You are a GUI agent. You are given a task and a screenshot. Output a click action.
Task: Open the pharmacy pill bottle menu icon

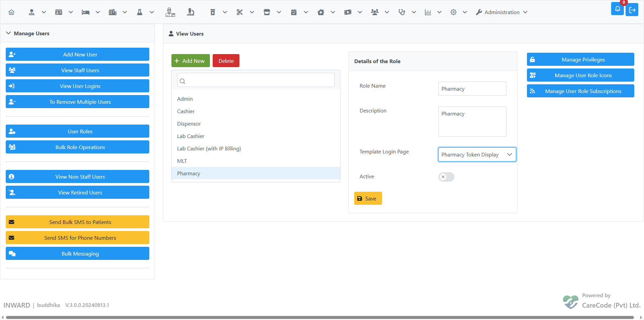[213, 12]
